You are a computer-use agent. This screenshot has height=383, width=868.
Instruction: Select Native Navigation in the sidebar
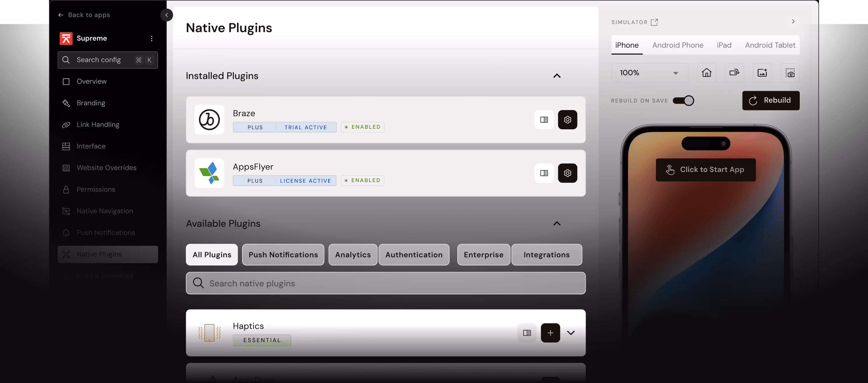pos(104,211)
